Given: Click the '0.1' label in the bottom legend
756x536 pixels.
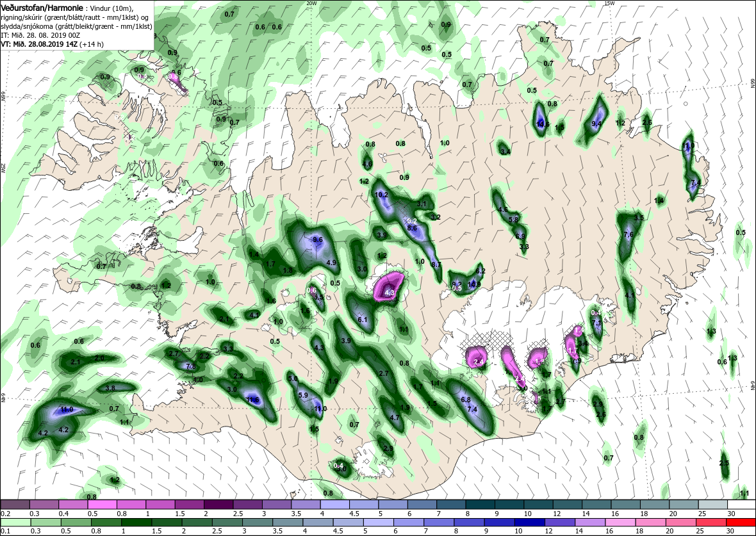Looking at the screenshot, I should pos(5,531).
